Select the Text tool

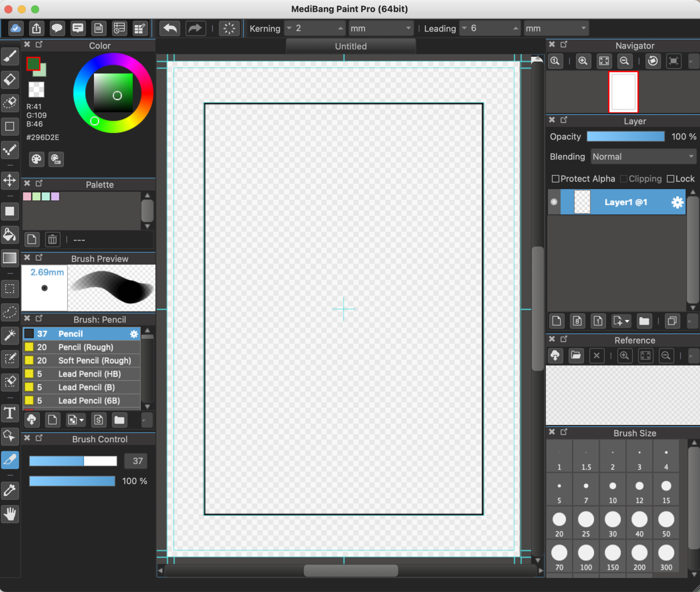coord(10,413)
